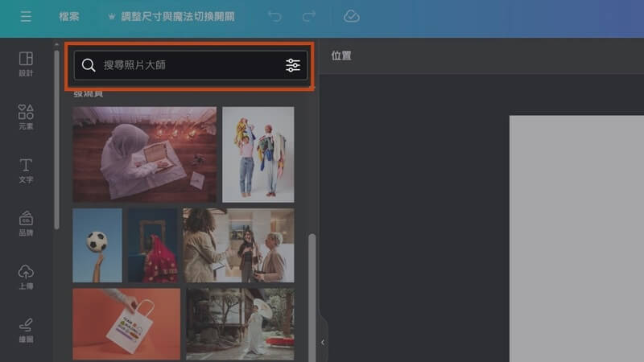Click the magnifier search icon

[x=89, y=65]
